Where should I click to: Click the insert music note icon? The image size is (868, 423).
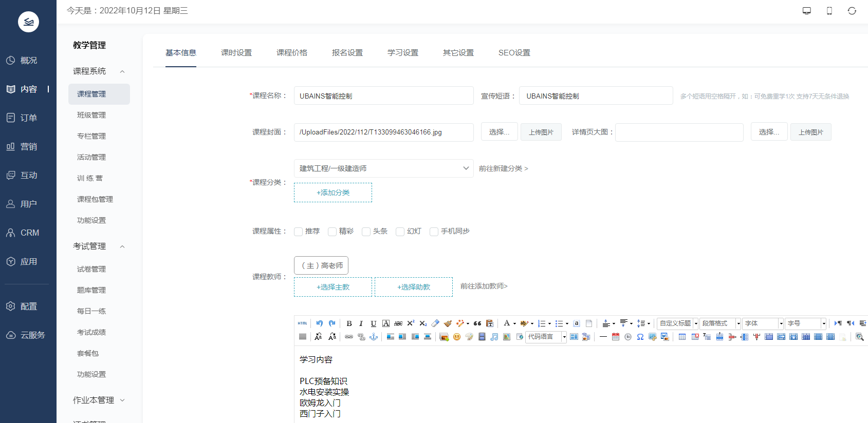pos(494,337)
